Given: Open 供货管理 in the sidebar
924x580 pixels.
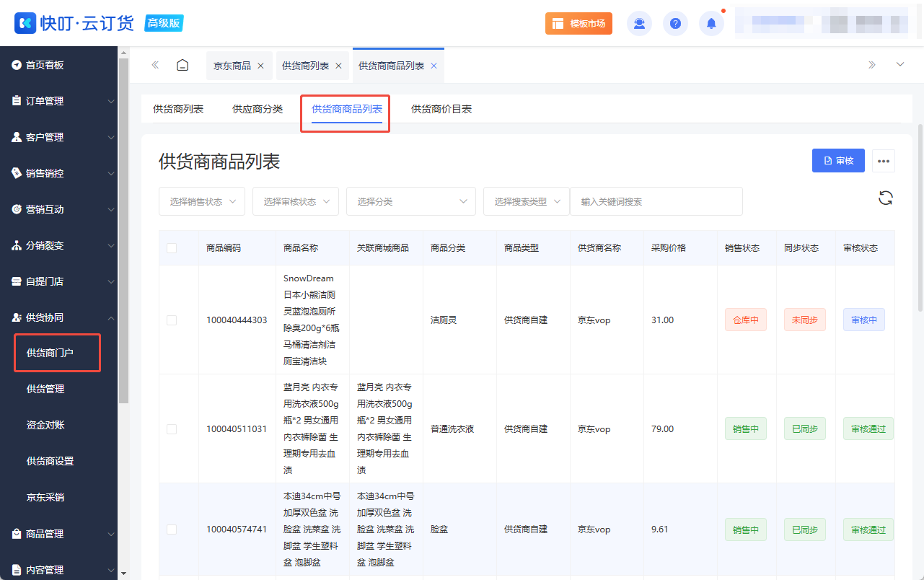Looking at the screenshot, I should 45,389.
